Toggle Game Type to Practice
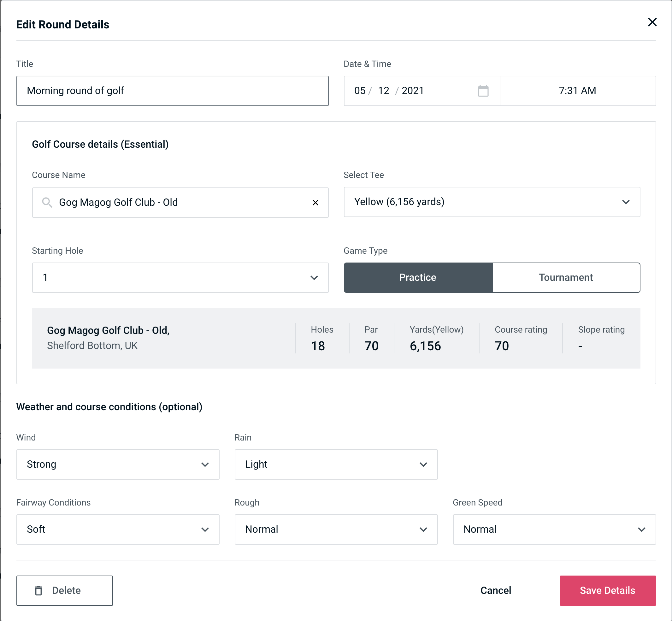The height and width of the screenshot is (621, 672). coord(418,277)
